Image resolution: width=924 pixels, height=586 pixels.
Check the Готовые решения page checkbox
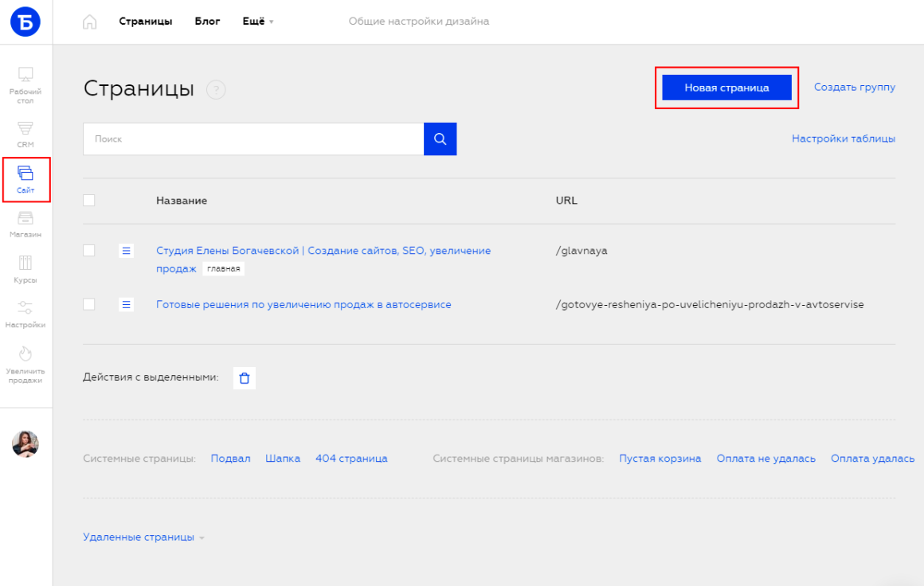[x=89, y=304]
